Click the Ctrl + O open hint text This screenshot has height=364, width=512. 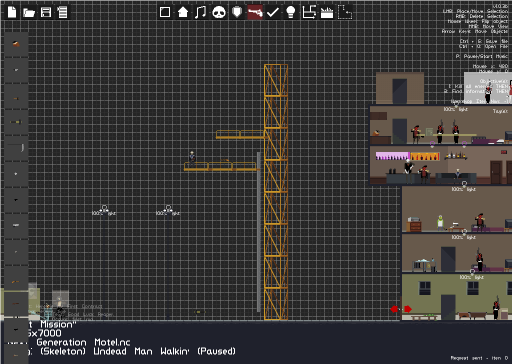(x=484, y=46)
